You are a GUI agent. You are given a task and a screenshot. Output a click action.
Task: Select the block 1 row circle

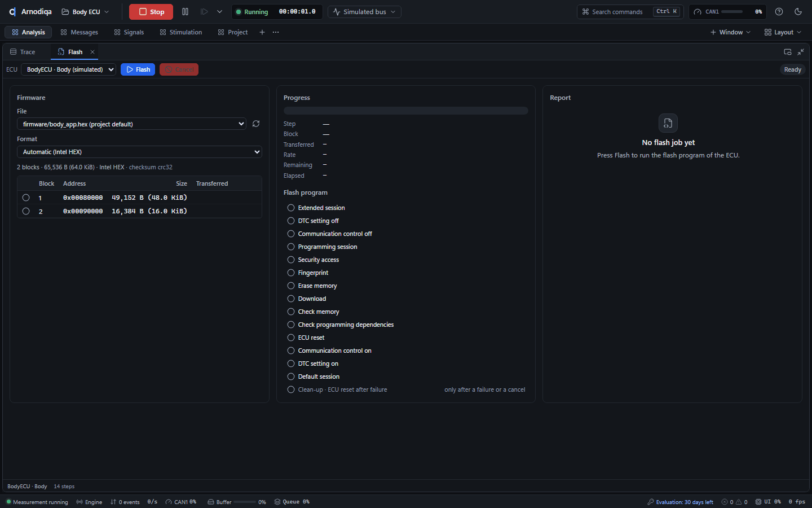point(26,198)
